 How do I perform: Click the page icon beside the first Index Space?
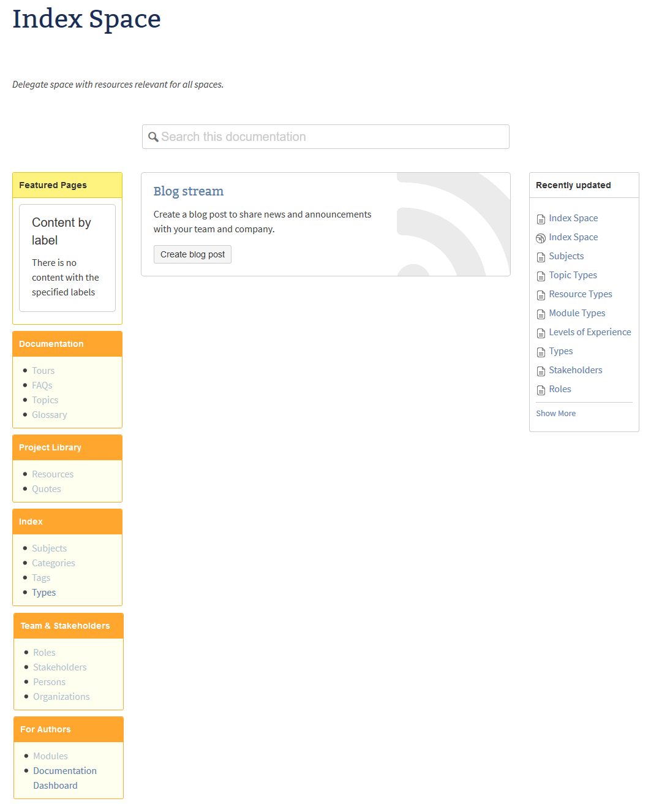[541, 219]
